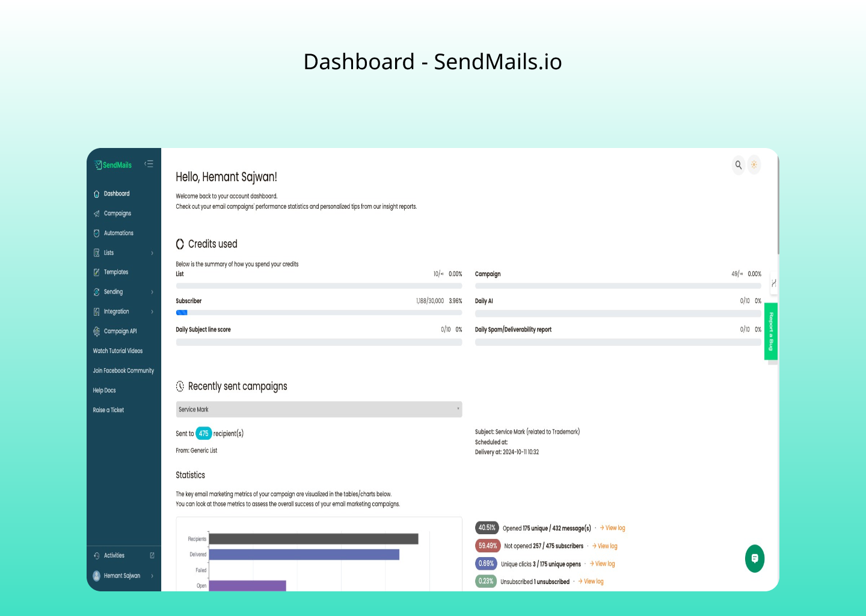
Task: Click the Activities menu item label
Action: click(114, 556)
